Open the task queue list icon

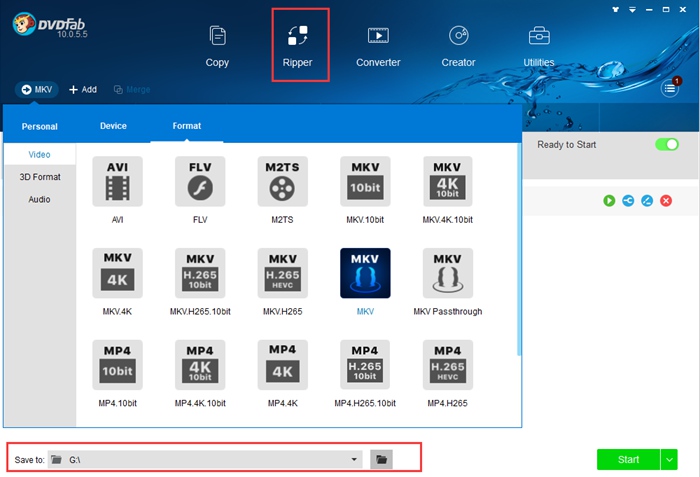[x=670, y=89]
